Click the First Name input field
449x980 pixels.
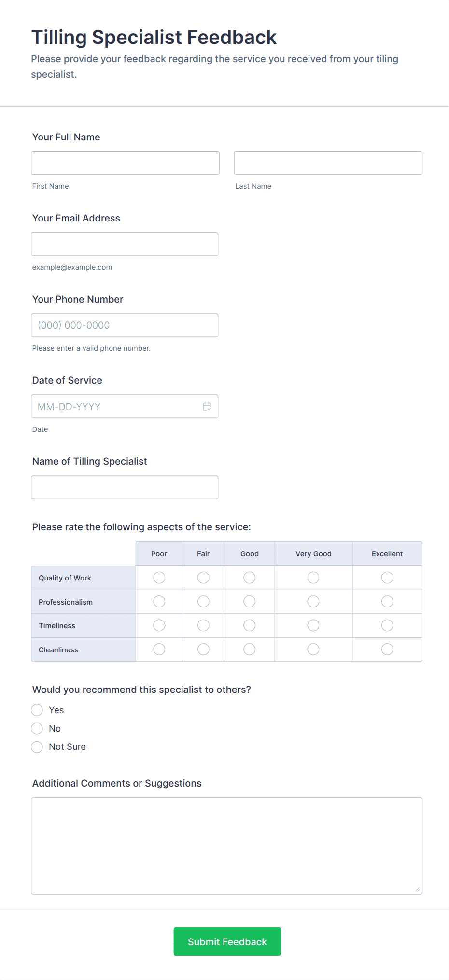(125, 163)
